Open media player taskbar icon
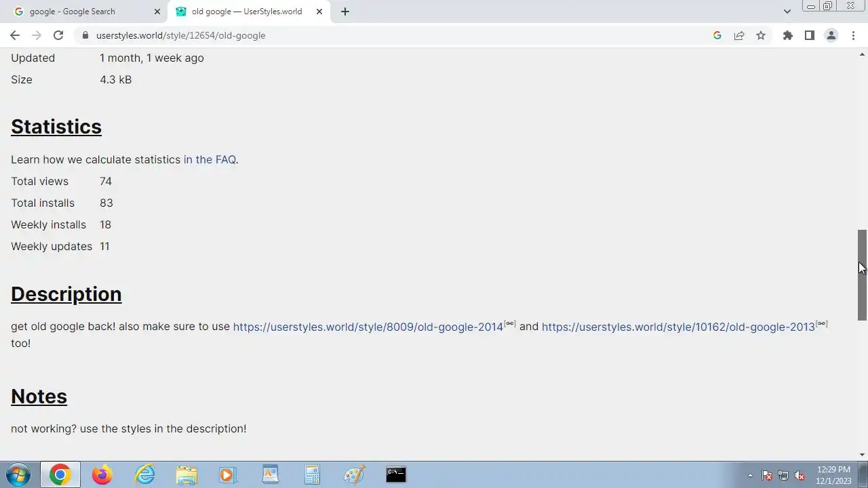 click(x=228, y=474)
